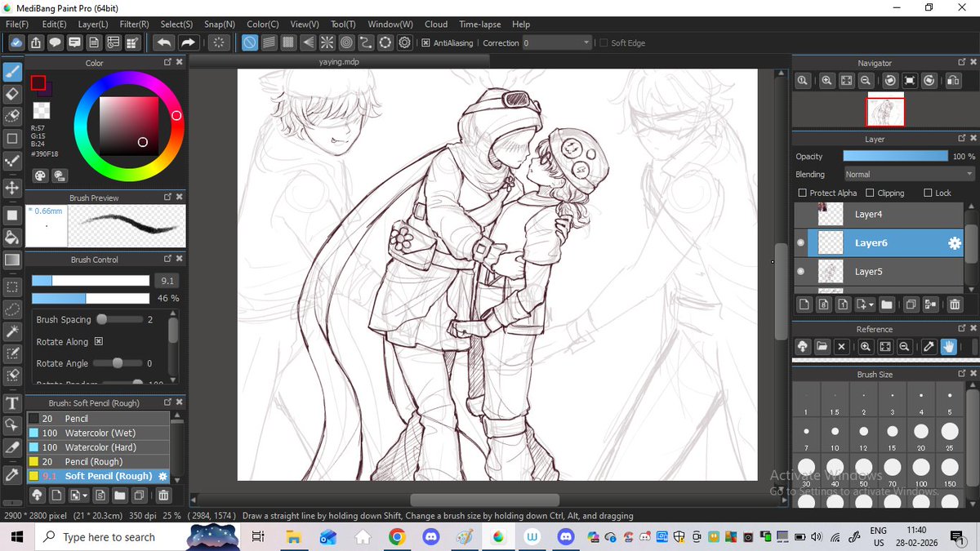The image size is (980, 551).
Task: Adjust the Brush Spacing slider
Action: pyautogui.click(x=118, y=320)
